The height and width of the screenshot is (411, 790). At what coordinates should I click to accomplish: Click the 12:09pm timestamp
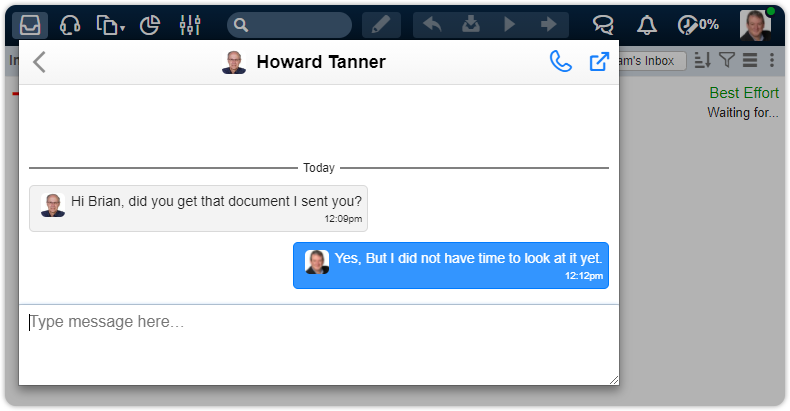coord(343,219)
